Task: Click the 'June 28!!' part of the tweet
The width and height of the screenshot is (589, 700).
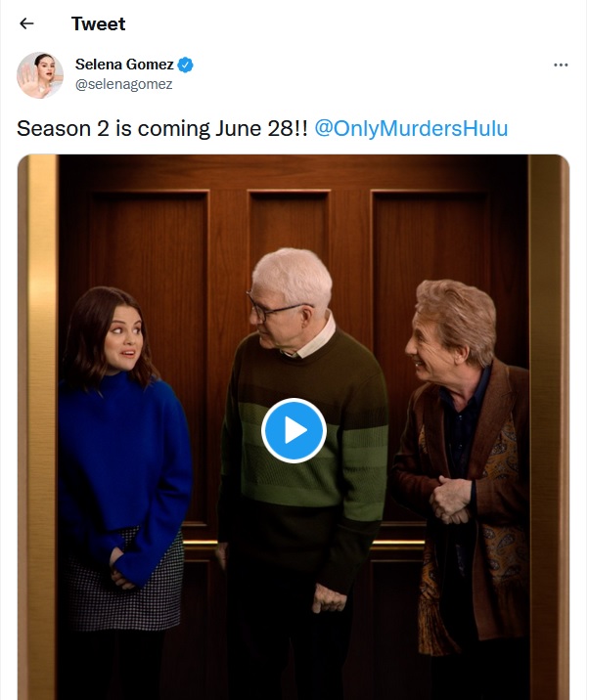Action: click(261, 129)
